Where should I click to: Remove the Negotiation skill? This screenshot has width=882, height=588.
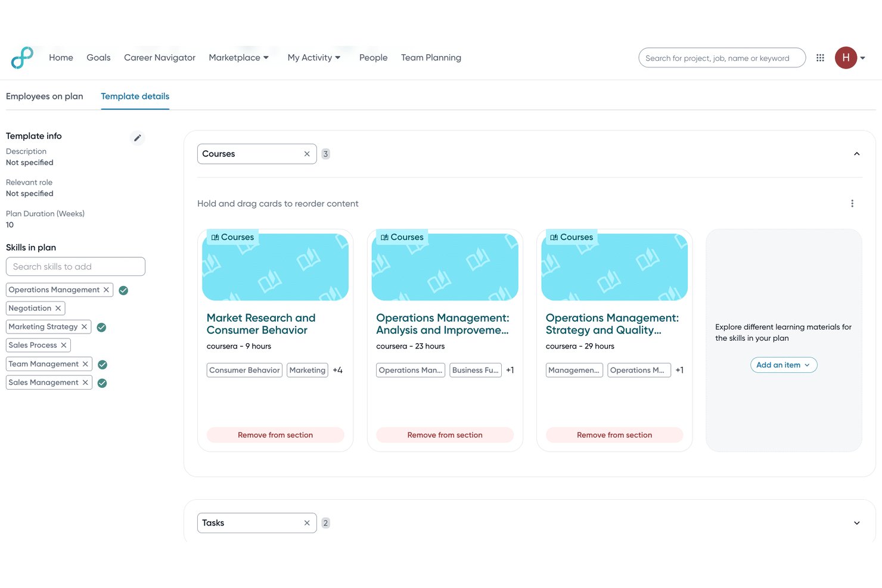tap(58, 308)
